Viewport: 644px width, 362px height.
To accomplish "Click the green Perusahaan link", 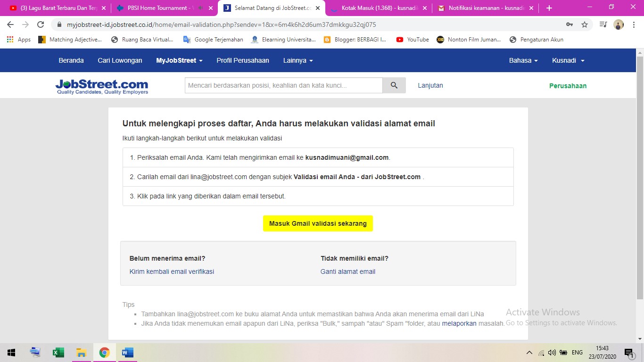I will coord(568,86).
